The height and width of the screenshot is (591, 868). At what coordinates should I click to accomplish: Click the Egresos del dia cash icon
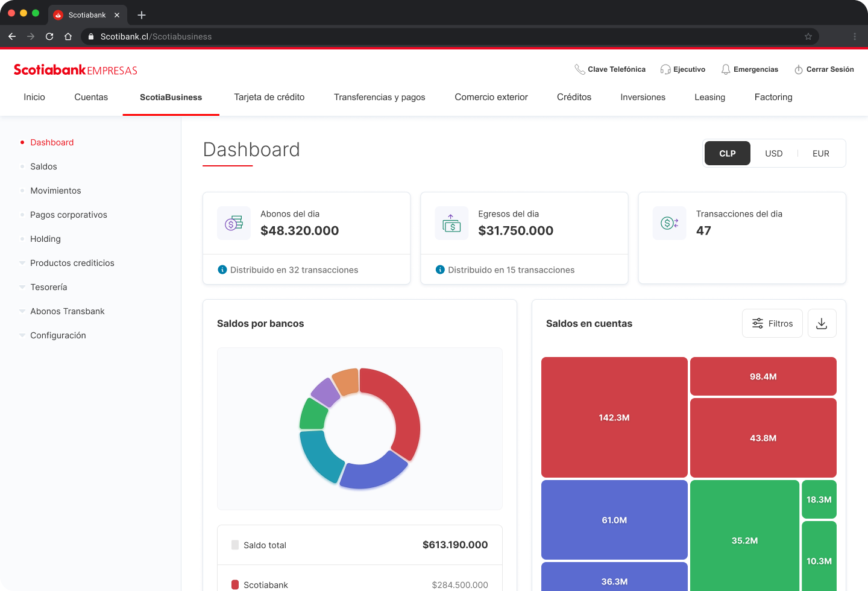(x=451, y=223)
